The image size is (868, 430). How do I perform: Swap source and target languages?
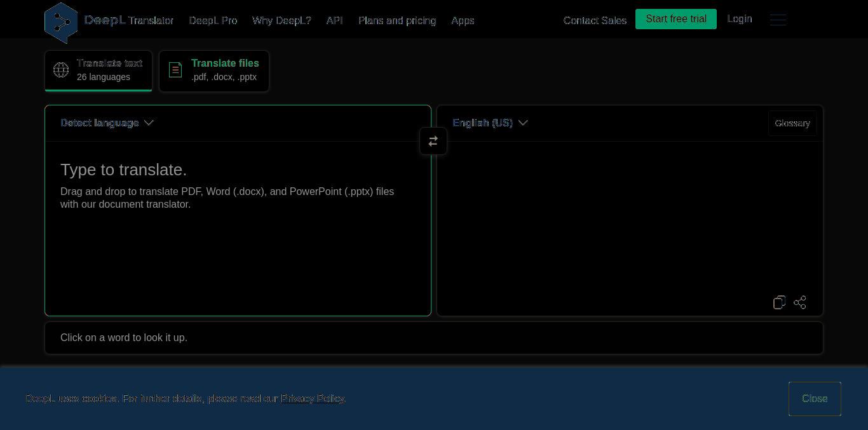(433, 141)
